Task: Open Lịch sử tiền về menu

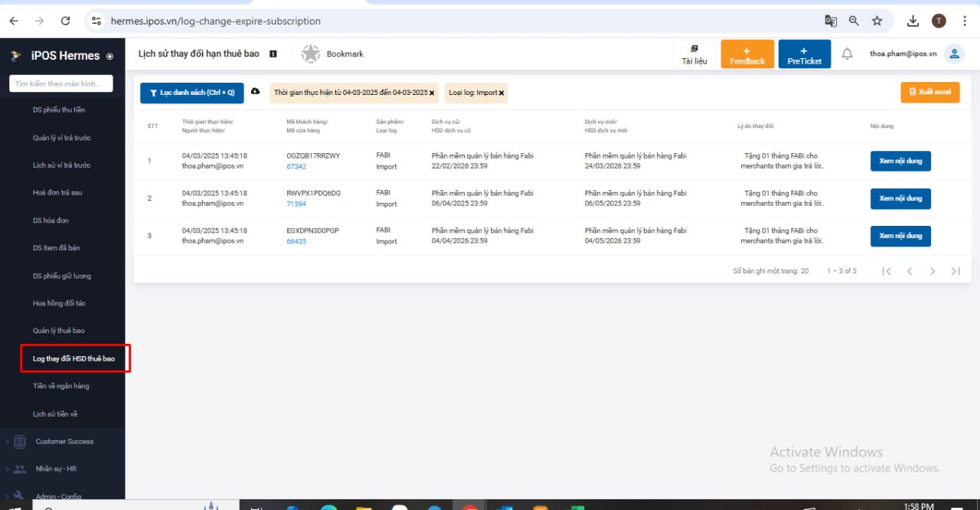Action: pos(55,414)
